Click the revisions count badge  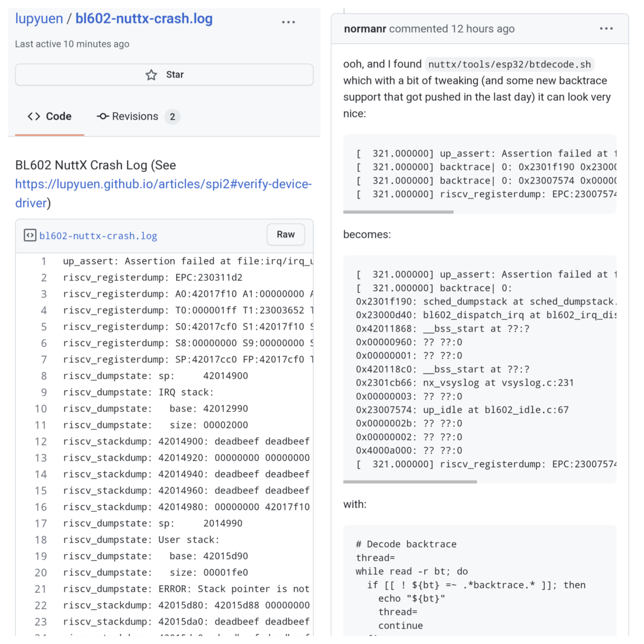tap(172, 117)
